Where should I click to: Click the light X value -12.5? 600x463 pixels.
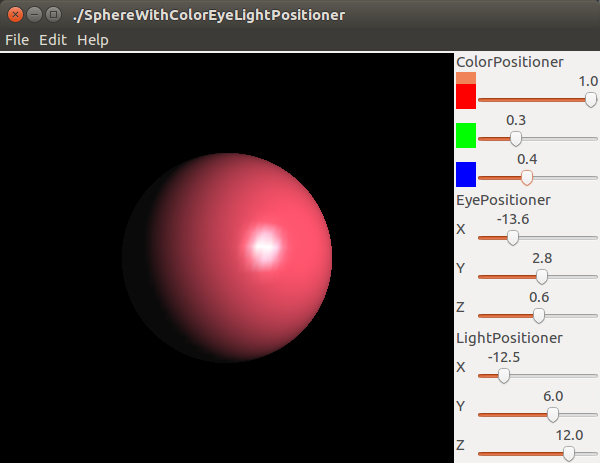(504, 357)
